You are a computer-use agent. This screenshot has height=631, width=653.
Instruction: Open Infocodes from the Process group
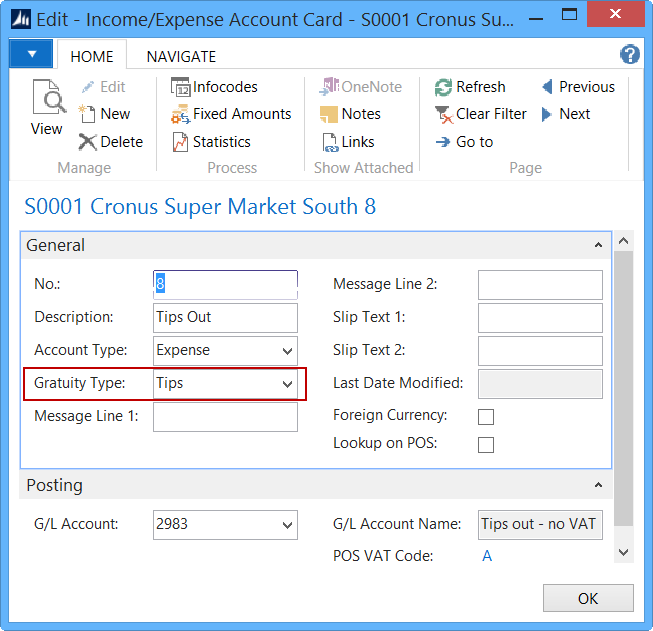181,87
